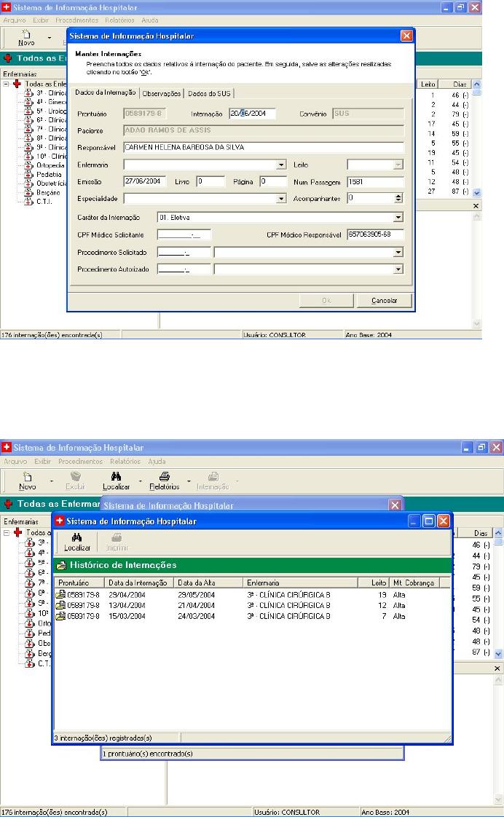Click the folder icon of the 15/03/2004 internação row
The image size is (504, 817).
click(61, 616)
